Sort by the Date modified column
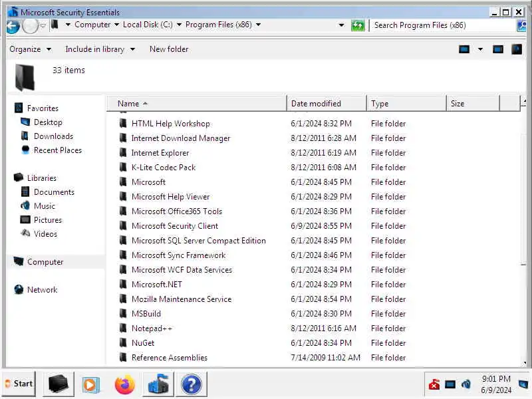The height and width of the screenshot is (399, 532). pos(327,104)
